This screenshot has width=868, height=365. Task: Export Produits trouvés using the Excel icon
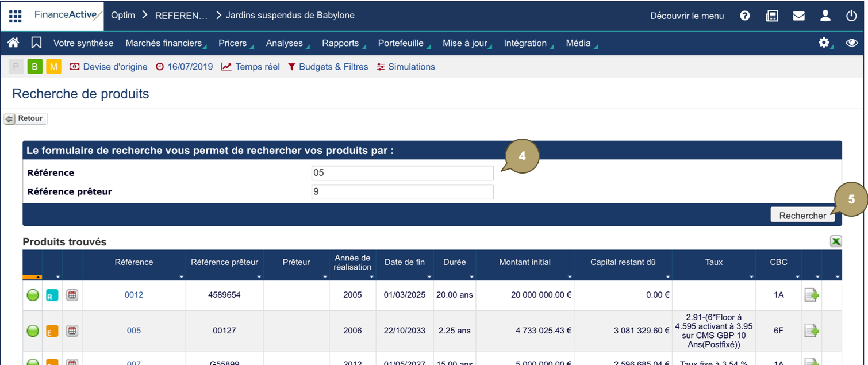836,241
